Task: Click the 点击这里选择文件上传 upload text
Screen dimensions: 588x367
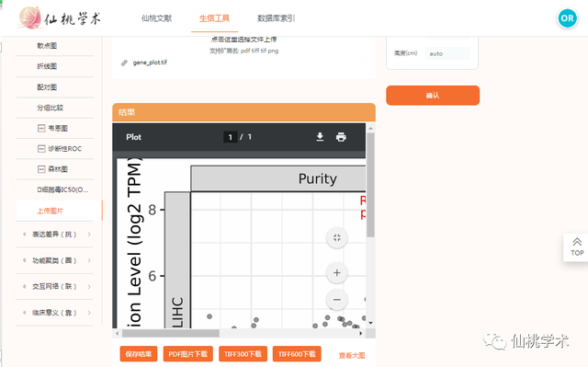Action: pyautogui.click(x=243, y=40)
